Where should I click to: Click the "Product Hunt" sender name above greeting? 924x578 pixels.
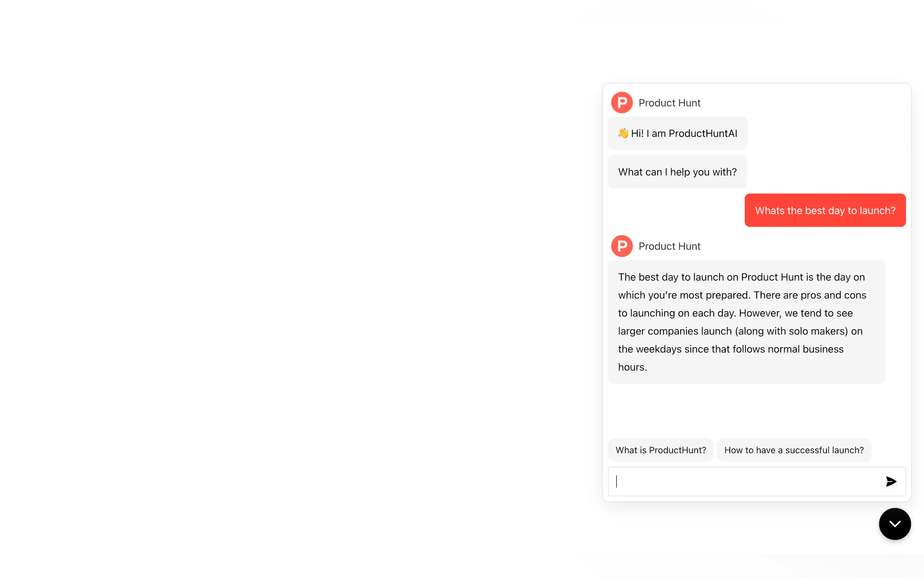(669, 102)
